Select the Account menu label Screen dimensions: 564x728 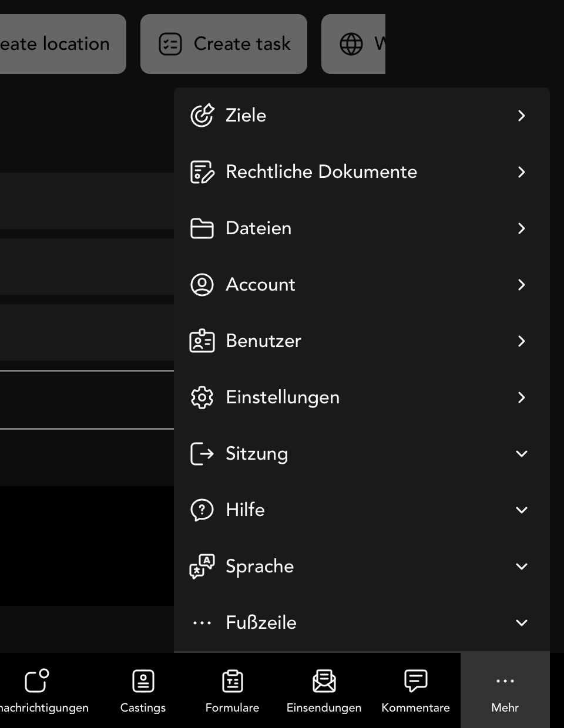(x=260, y=285)
